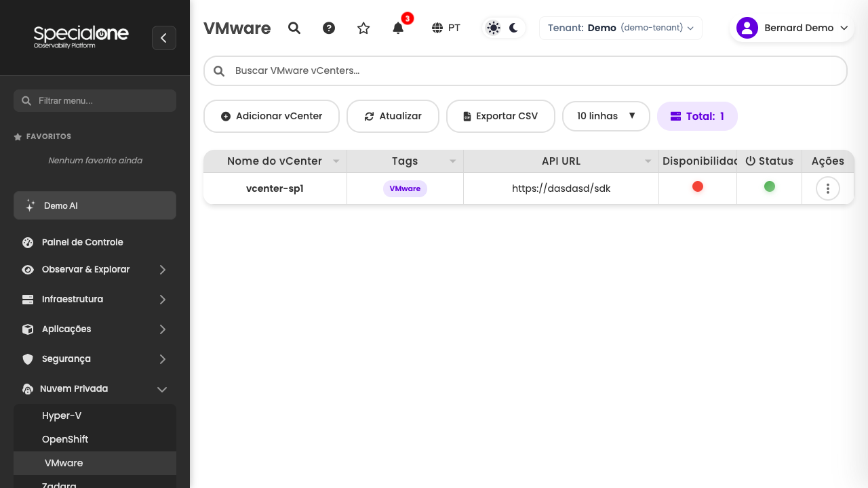The height and width of the screenshot is (488, 868).
Task: Click green status indicator for vcenter-sp1
Action: (770, 186)
